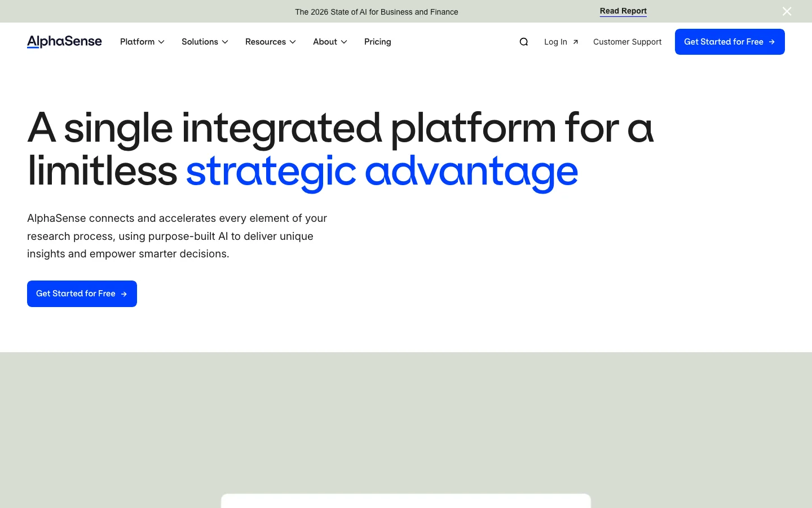The image size is (812, 508).
Task: Expand the Solutions dropdown menu
Action: click(x=205, y=42)
